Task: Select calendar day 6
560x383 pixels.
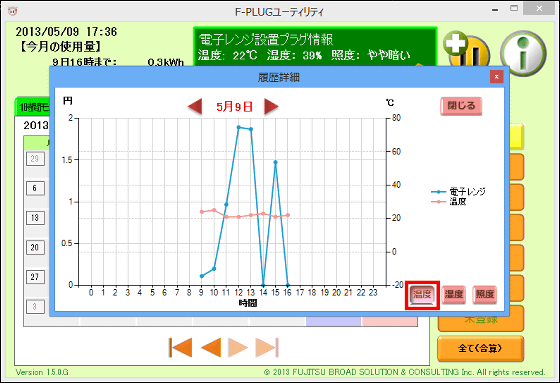Action: pos(35,188)
